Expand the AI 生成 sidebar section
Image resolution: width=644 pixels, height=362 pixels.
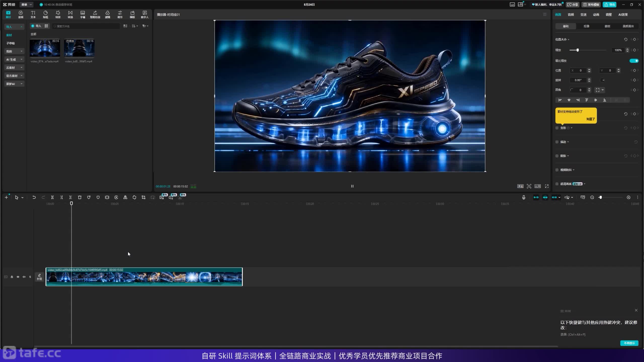point(14,59)
